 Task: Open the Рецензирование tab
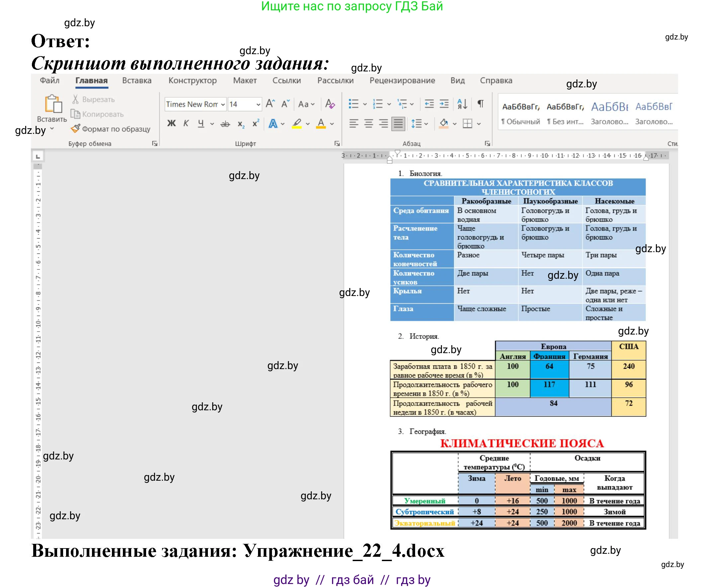pos(403,81)
